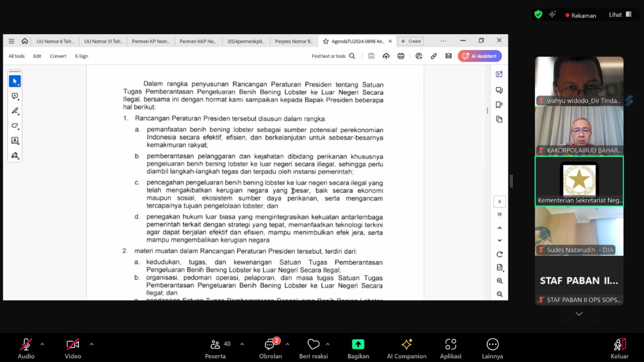Image resolution: width=644 pixels, height=362 pixels.
Task: Open Aplikasi apps
Action: tap(450, 349)
